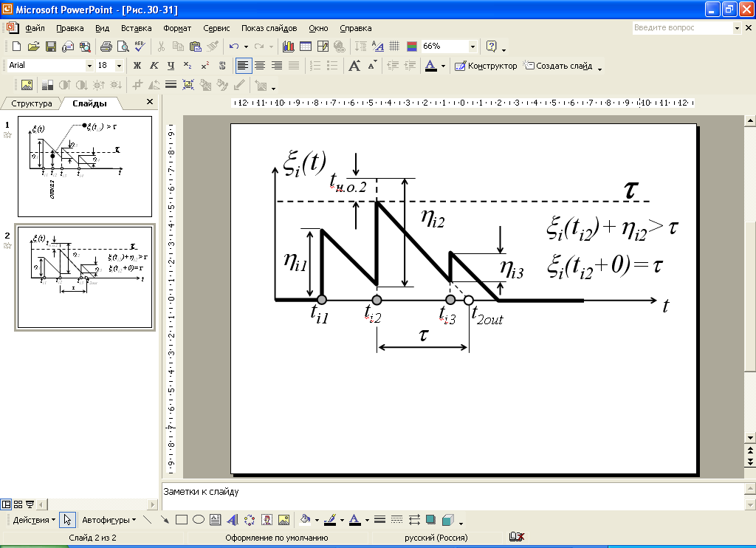Toggle text shadow (S)
The width and height of the screenshot is (756, 548).
click(x=221, y=66)
